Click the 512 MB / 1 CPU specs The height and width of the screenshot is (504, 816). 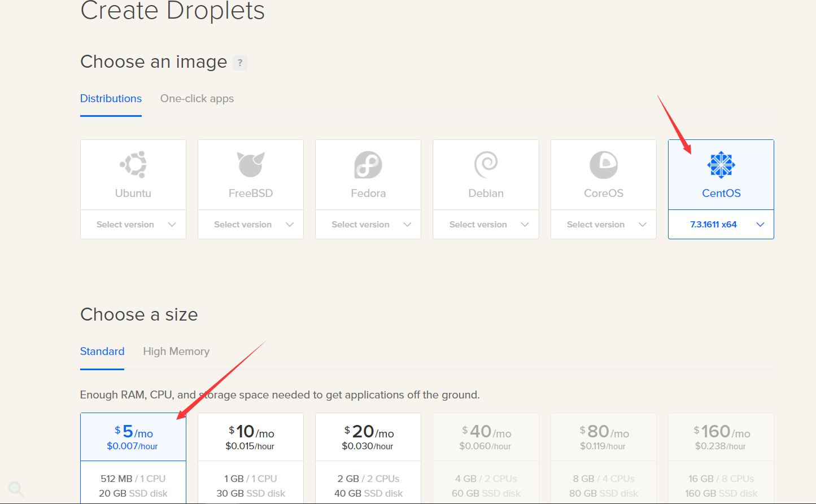pyautogui.click(x=133, y=479)
